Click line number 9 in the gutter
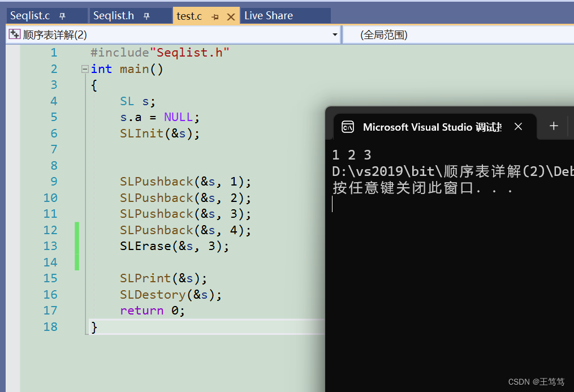The height and width of the screenshot is (392, 574). (54, 182)
